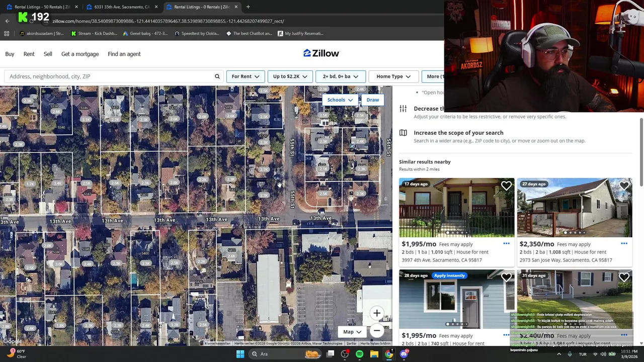Viewport: 644px width, 362px height.
Task: Open the akordsuzadam bookmark
Action: (x=42, y=34)
